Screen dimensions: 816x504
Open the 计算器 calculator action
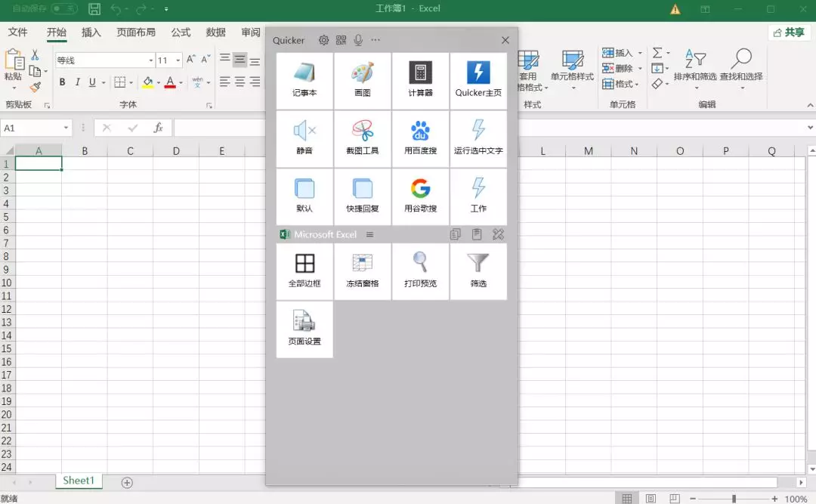click(x=420, y=81)
